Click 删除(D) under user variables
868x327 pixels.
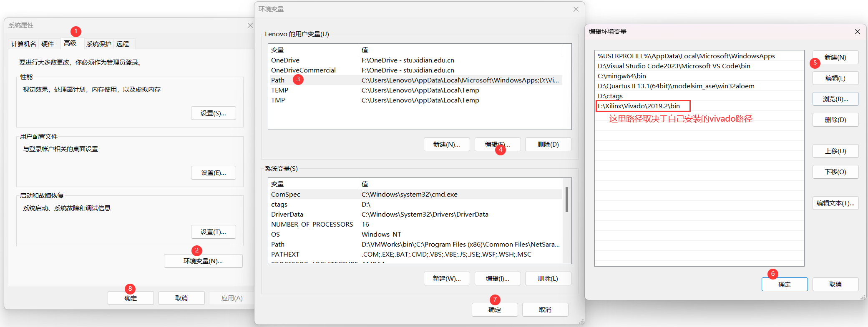tap(548, 145)
